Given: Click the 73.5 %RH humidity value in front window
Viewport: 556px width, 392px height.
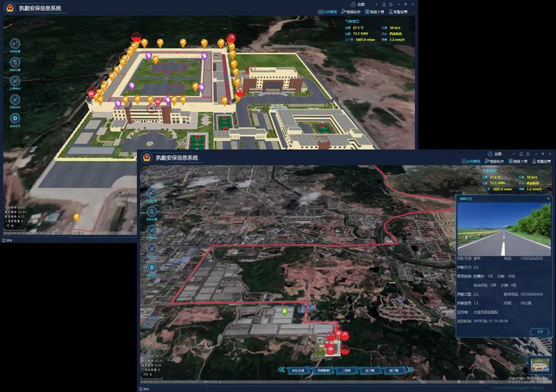Looking at the screenshot, I should pyautogui.click(x=498, y=183).
